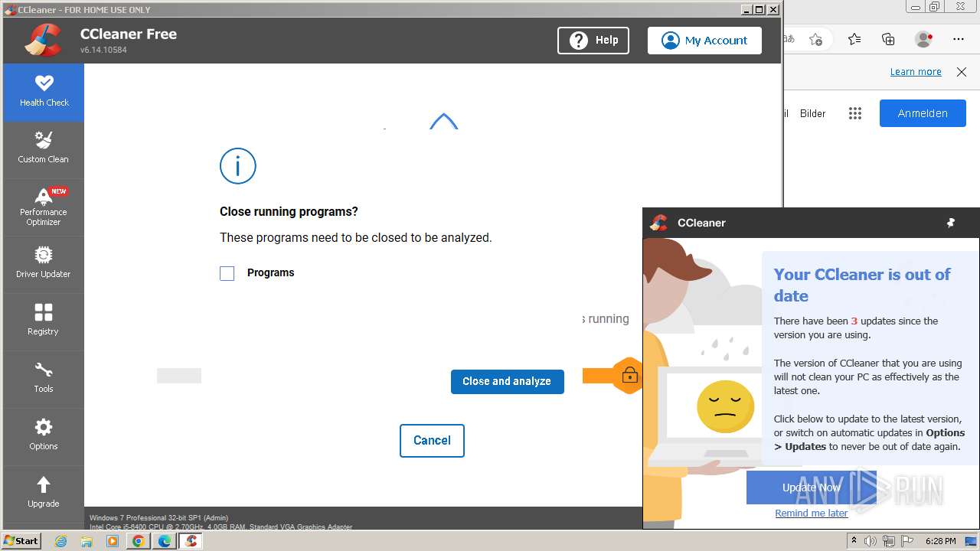The width and height of the screenshot is (980, 551).
Task: Open Performance Optimizer in the sidebar
Action: 44,207
